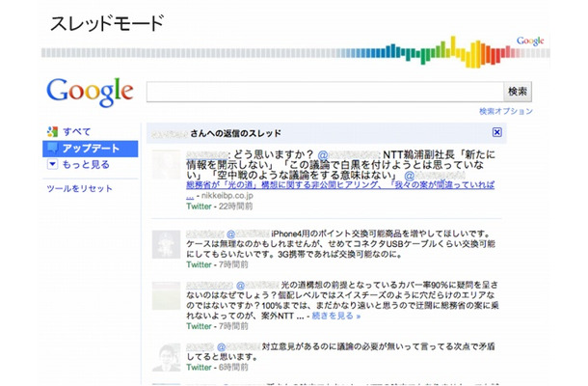588x386 pixels.
Task: Click もっと見る text link
Action: 86,164
